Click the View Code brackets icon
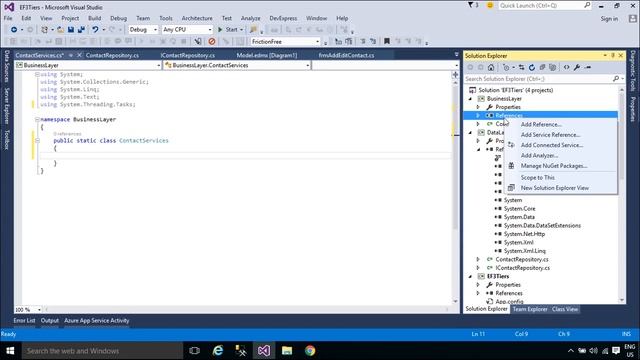The height and width of the screenshot is (360, 640). tap(567, 67)
